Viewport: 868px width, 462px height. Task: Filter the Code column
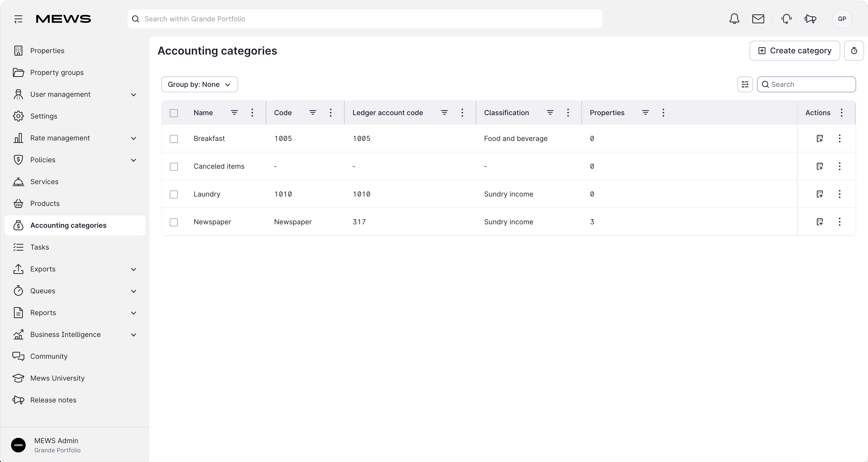coord(313,112)
